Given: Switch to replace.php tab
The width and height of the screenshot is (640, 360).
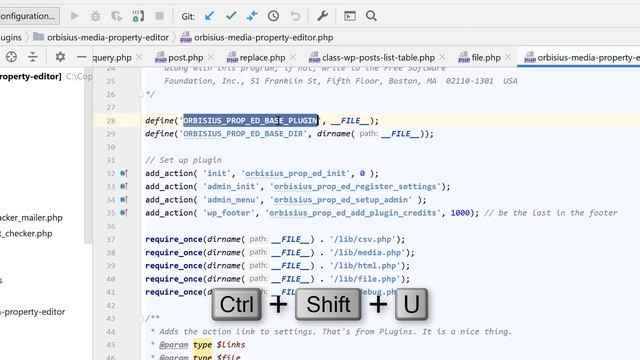Looking at the screenshot, I should pos(256,58).
